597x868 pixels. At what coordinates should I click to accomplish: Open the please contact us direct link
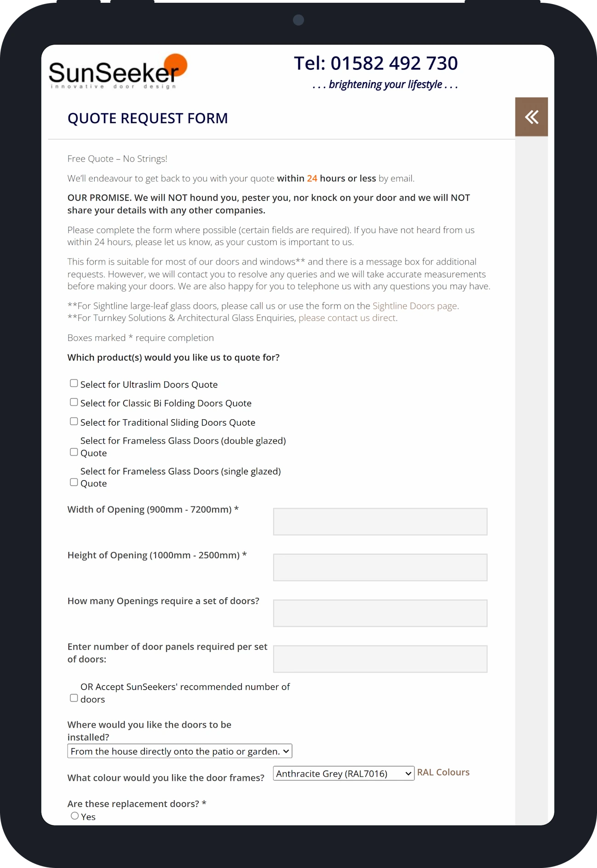[x=347, y=318]
